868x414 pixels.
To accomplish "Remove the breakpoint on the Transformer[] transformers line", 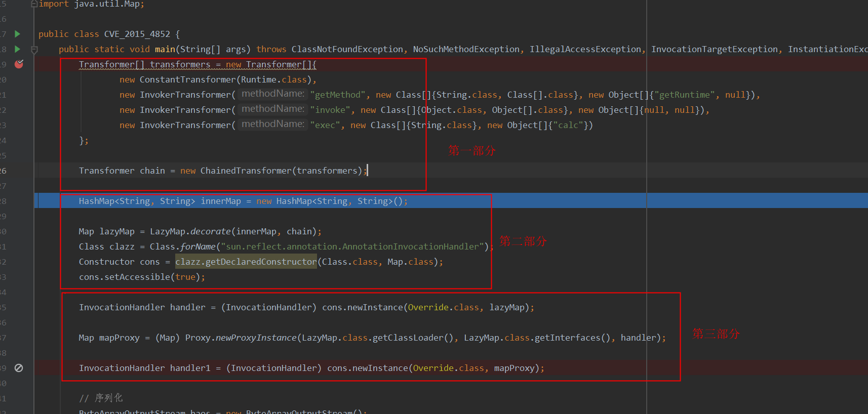I will 19,64.
